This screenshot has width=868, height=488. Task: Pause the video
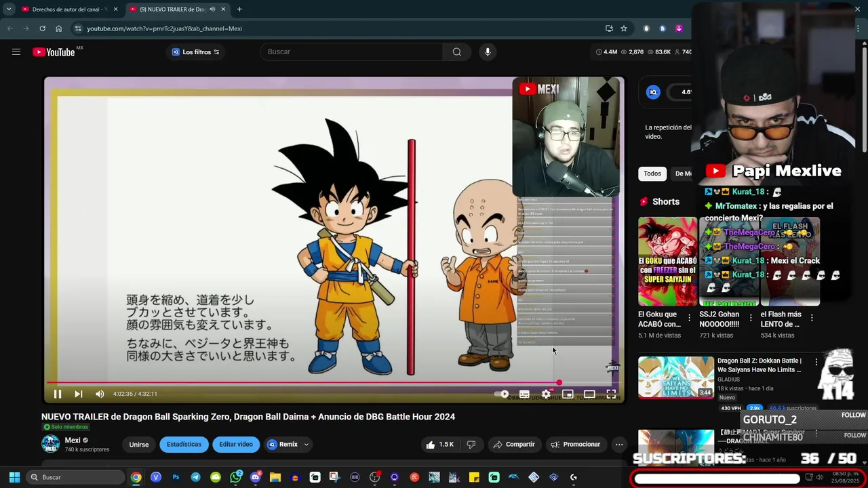(58, 394)
